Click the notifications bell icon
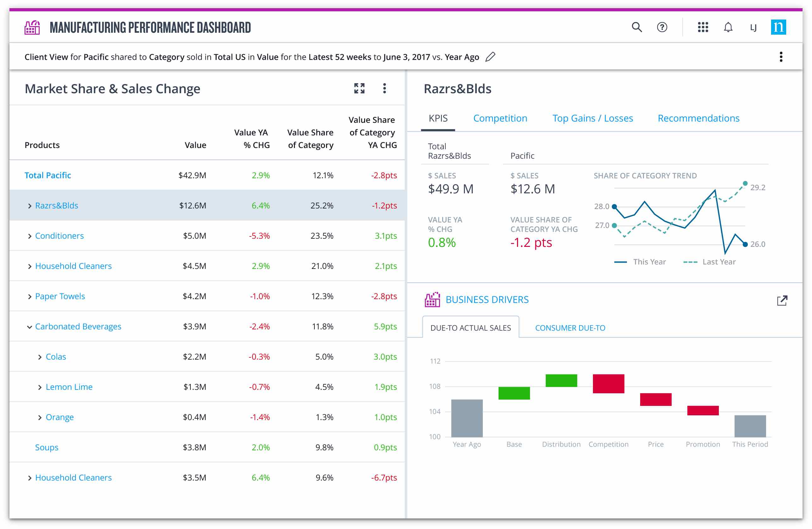Viewport: 812px width, 529px height. (728, 27)
